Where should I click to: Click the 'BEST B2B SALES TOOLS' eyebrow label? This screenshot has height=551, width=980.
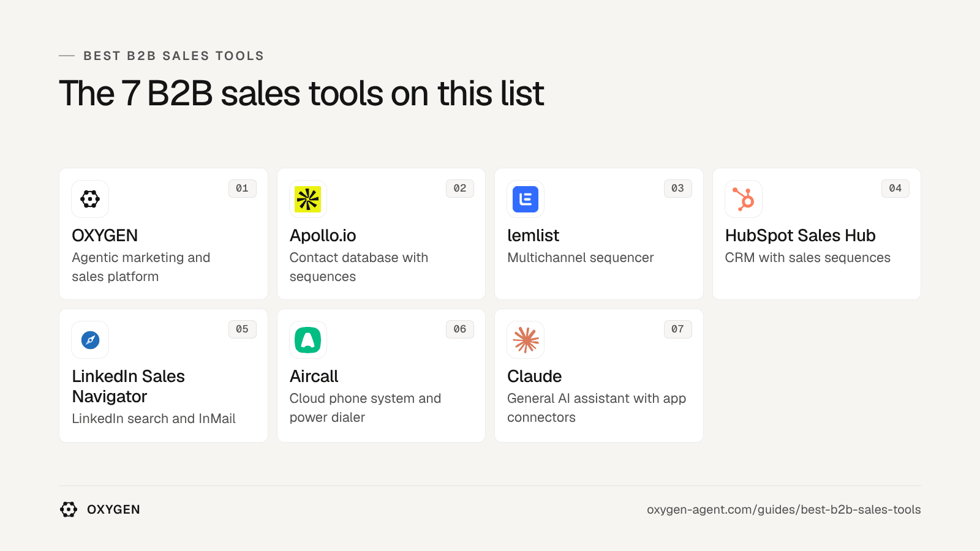174,56
